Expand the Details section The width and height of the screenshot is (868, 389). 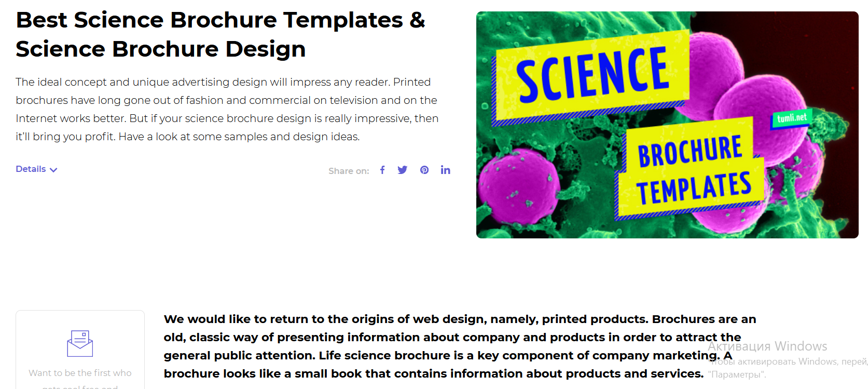31,169
